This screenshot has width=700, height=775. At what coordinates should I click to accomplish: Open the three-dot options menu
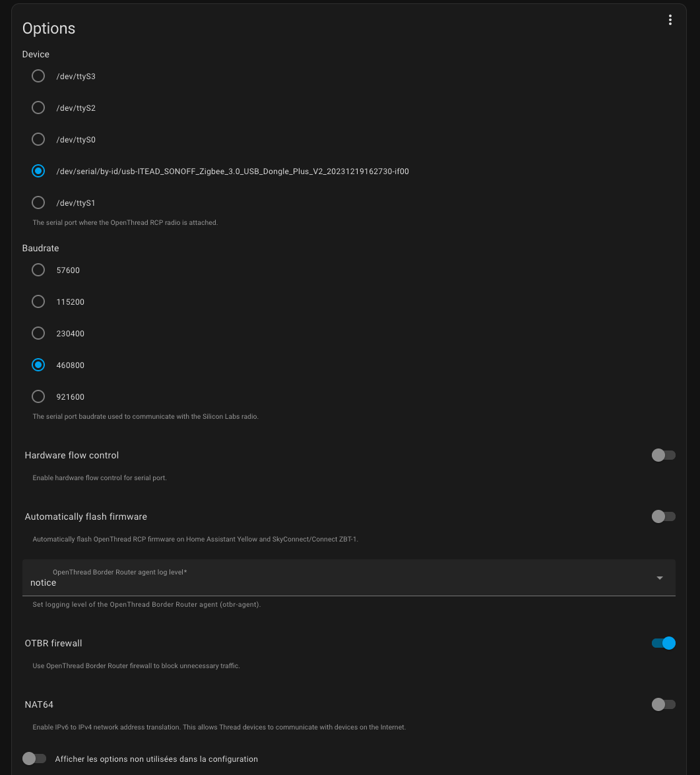[x=670, y=20]
